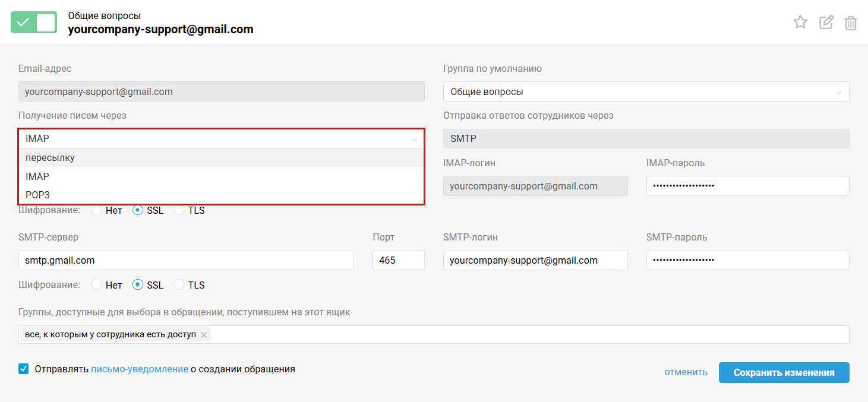The width and height of the screenshot is (868, 402).
Task: Click the save changes button
Action: 784,373
